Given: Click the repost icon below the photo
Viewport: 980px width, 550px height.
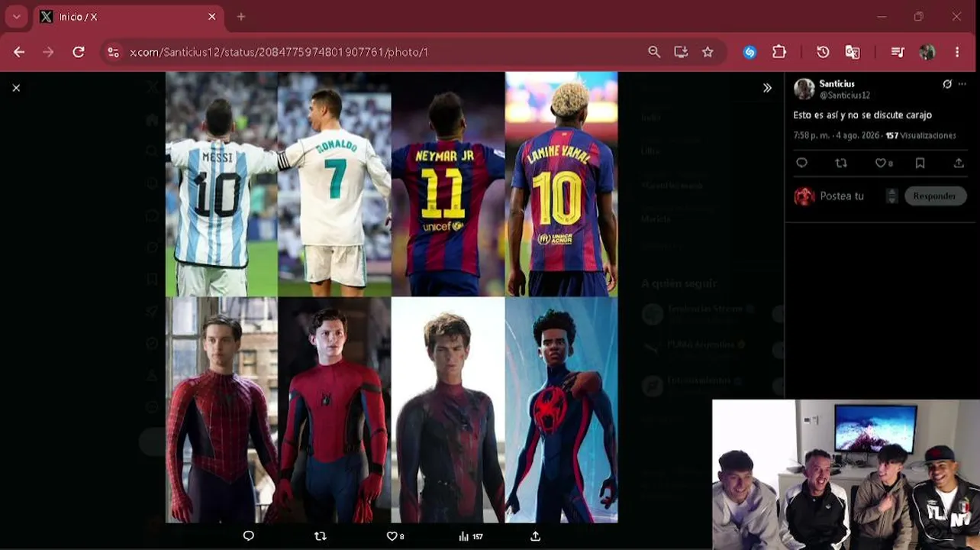Looking at the screenshot, I should (x=320, y=536).
